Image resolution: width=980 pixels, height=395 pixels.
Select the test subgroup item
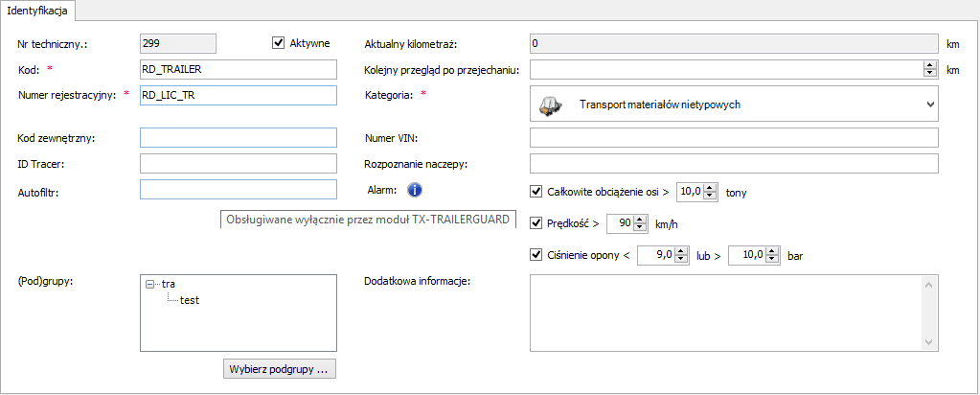[x=190, y=300]
